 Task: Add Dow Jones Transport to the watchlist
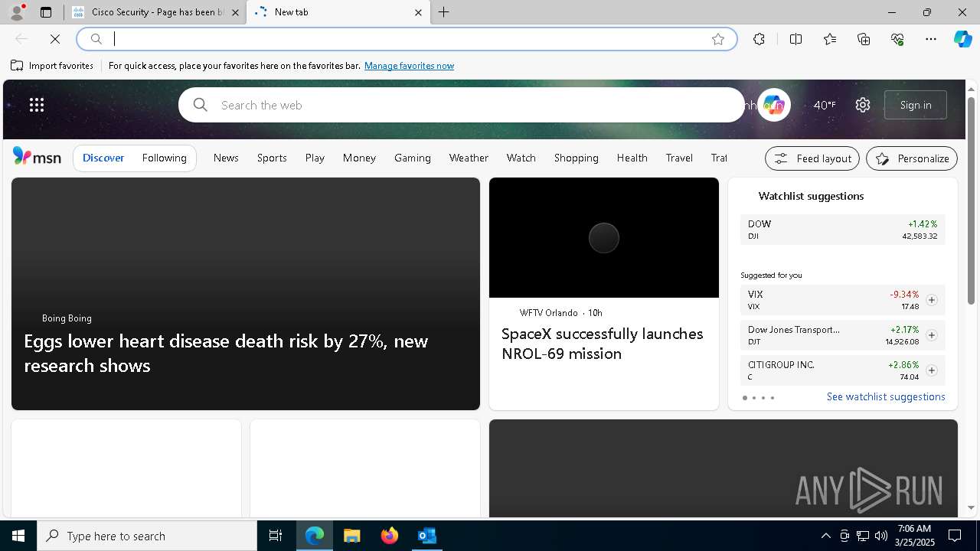coord(931,335)
